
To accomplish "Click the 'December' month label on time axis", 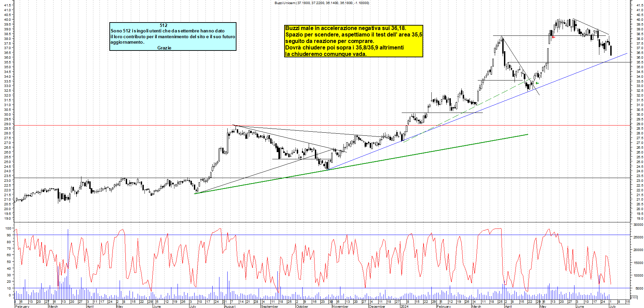I will (377, 306).
